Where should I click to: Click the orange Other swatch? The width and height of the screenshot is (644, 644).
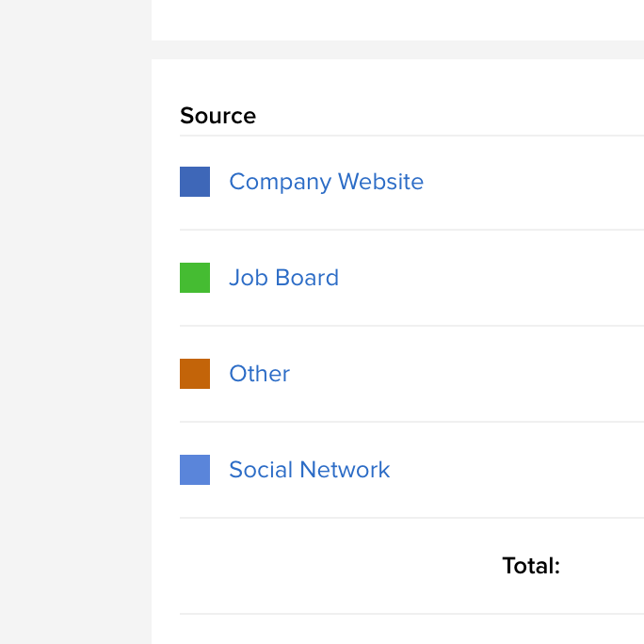point(195,374)
